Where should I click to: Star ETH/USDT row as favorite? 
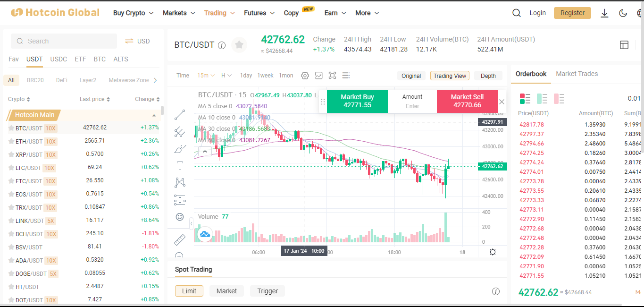tap(11, 141)
